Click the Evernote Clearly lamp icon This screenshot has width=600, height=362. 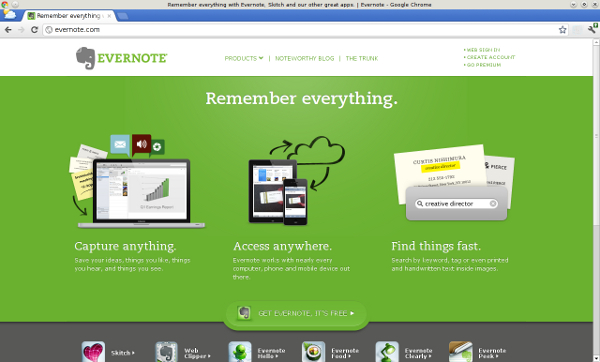point(387,352)
